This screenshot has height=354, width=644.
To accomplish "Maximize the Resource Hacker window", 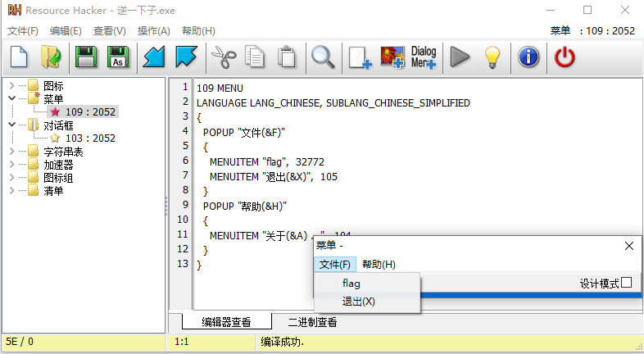I will (x=587, y=10).
